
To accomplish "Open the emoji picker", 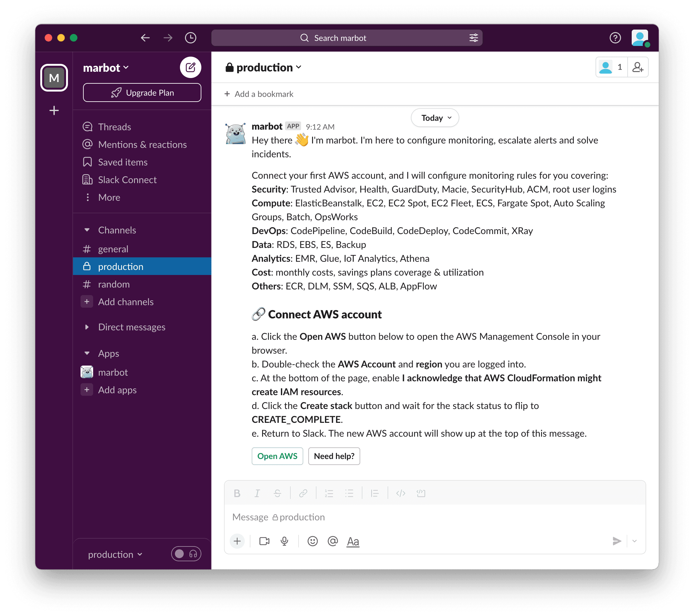I will coord(313,541).
